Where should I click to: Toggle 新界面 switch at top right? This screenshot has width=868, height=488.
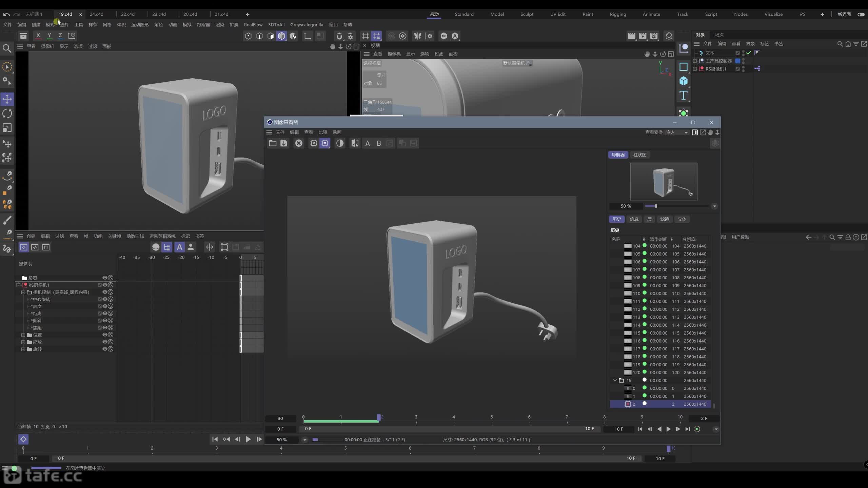click(861, 14)
